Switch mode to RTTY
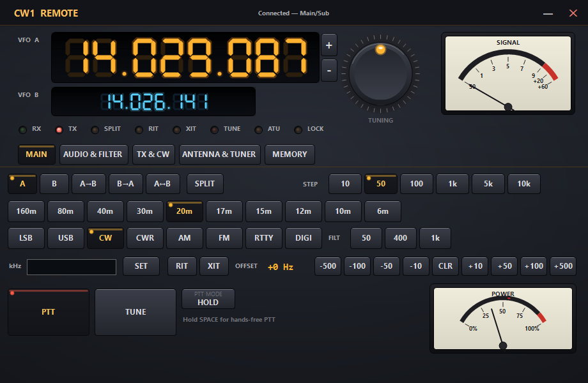 pos(263,238)
